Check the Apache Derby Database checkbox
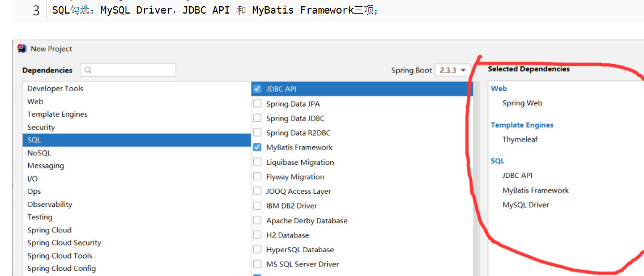Viewport: 644px width, 276px height. tap(257, 220)
